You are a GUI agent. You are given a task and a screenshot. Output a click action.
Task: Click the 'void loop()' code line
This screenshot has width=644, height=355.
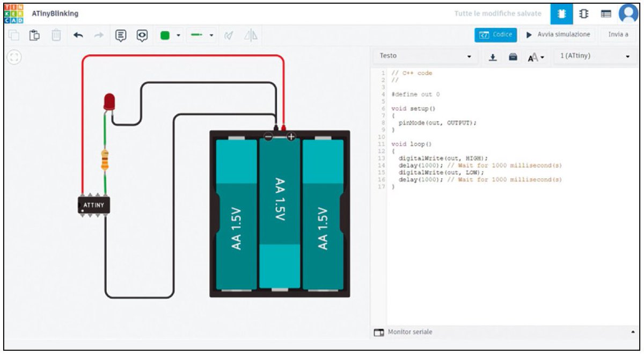412,144
